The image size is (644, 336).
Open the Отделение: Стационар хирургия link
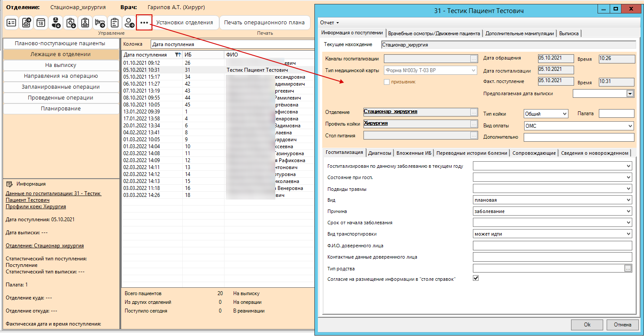[45, 246]
